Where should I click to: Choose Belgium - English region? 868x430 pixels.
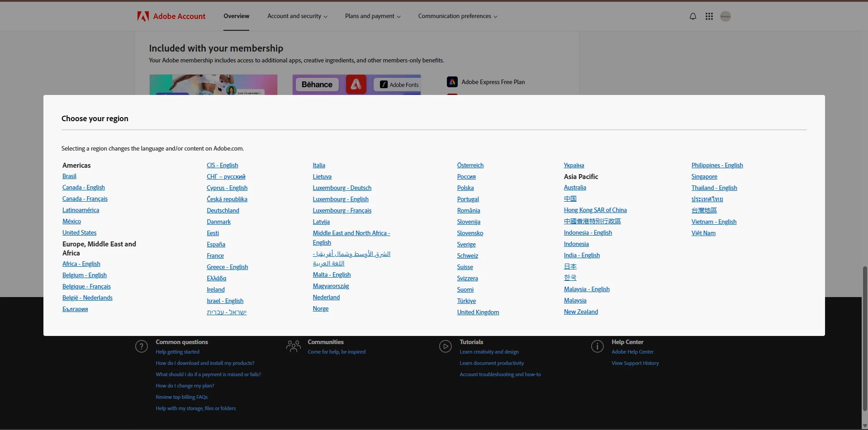click(x=85, y=275)
